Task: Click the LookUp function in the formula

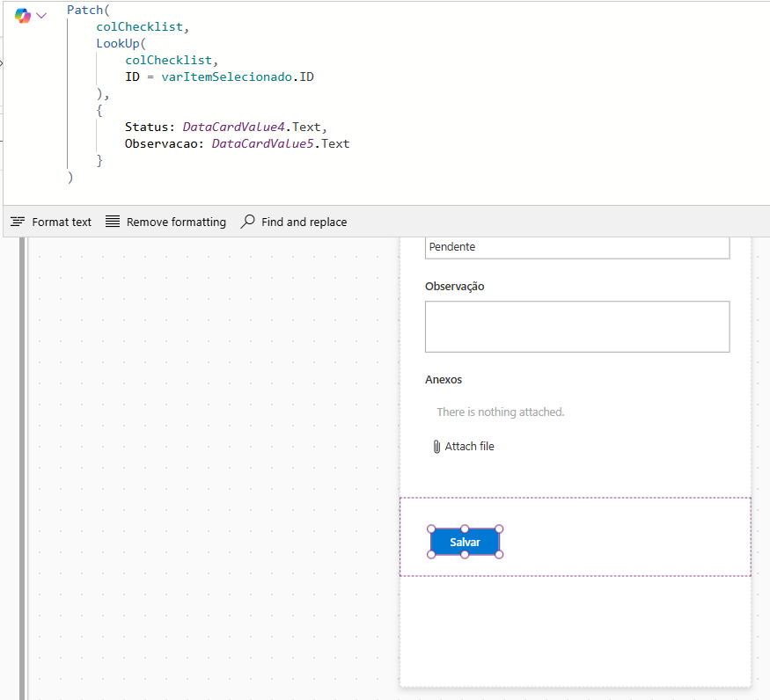Action: click(117, 43)
